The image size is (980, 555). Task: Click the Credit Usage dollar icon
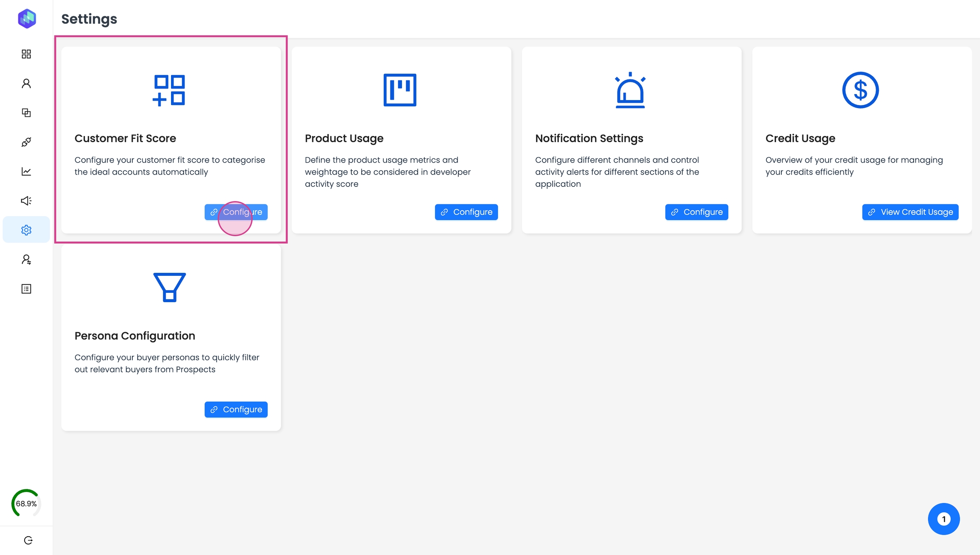point(860,90)
